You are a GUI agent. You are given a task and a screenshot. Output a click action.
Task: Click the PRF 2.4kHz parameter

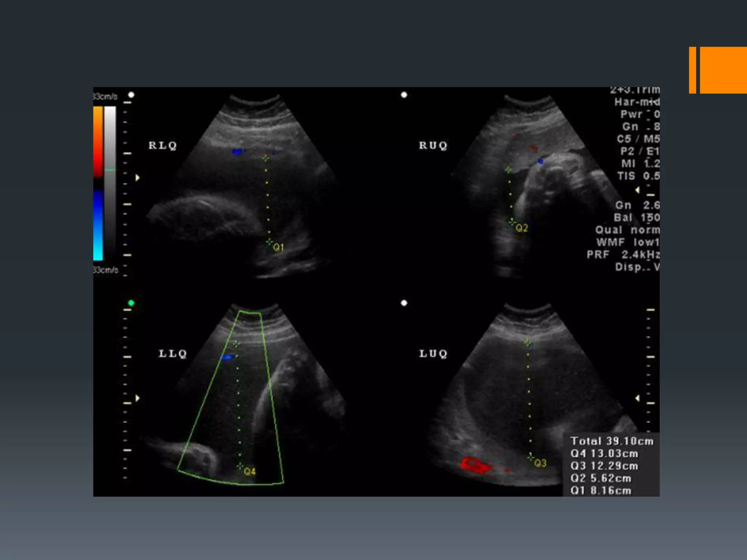click(623, 254)
